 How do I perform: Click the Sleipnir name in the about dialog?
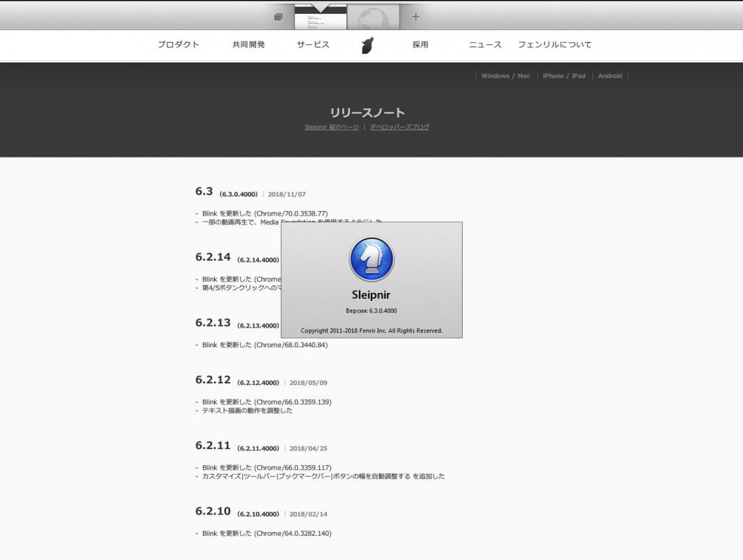click(x=371, y=295)
